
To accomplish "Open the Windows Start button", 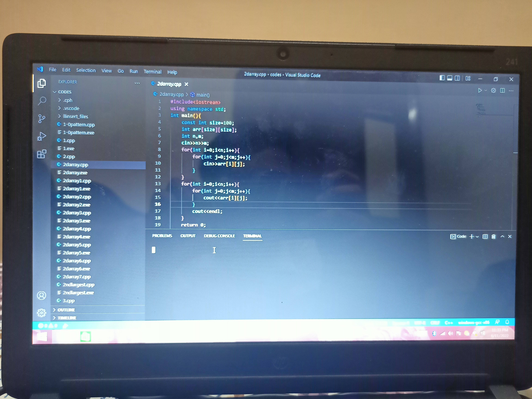I will pyautogui.click(x=42, y=336).
